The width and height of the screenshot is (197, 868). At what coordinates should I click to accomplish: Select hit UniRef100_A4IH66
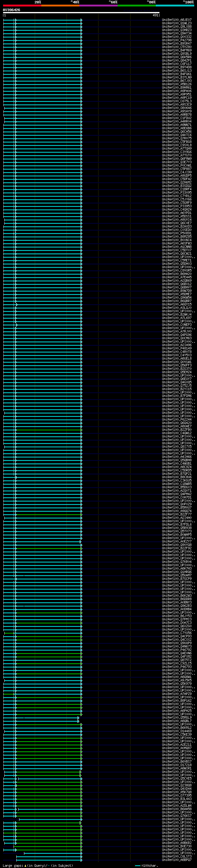coord(177,457)
